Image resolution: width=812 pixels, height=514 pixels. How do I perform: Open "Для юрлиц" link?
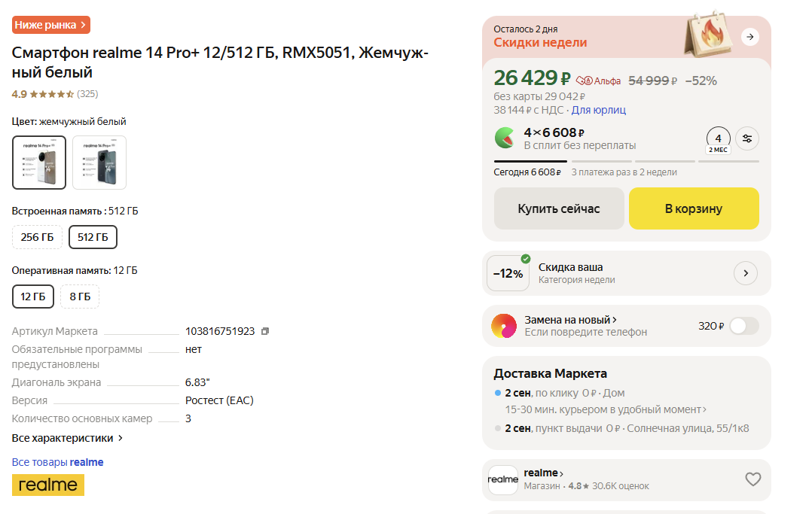(x=599, y=110)
